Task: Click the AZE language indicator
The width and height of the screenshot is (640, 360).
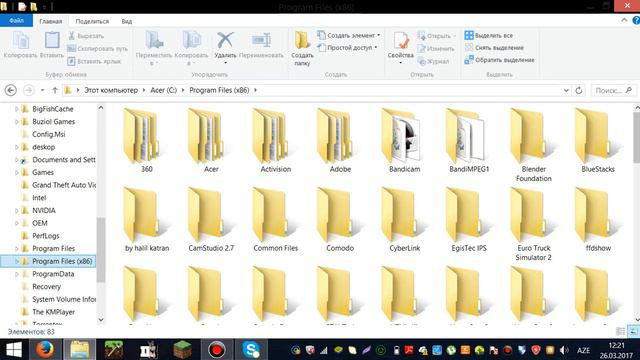Action: (x=583, y=350)
